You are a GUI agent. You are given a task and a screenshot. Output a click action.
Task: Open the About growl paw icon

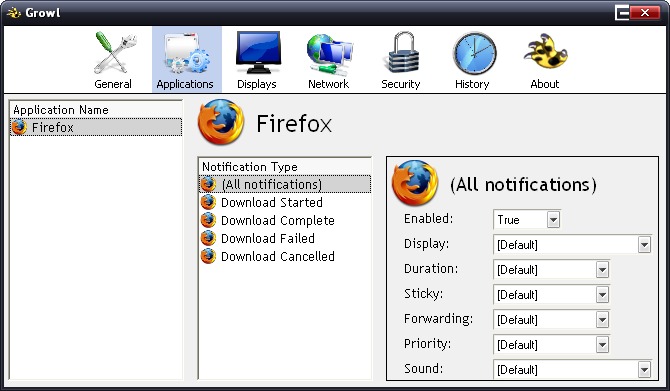(x=545, y=51)
